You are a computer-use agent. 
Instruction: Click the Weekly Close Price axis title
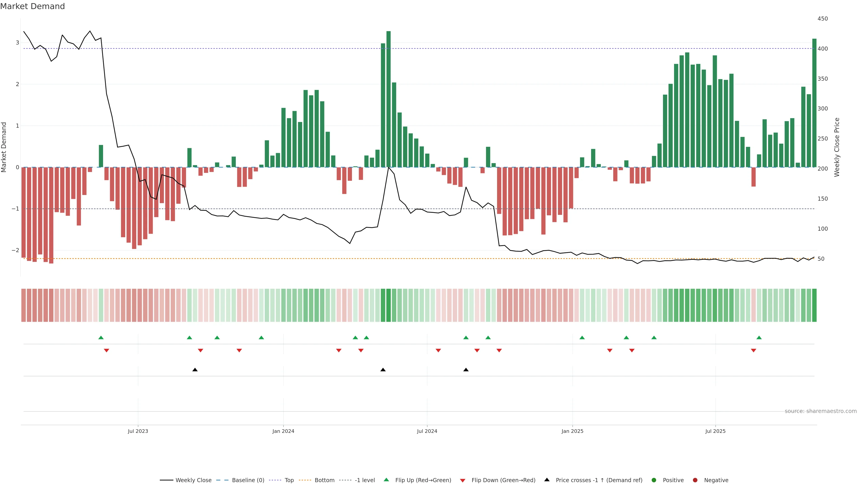(x=837, y=147)
